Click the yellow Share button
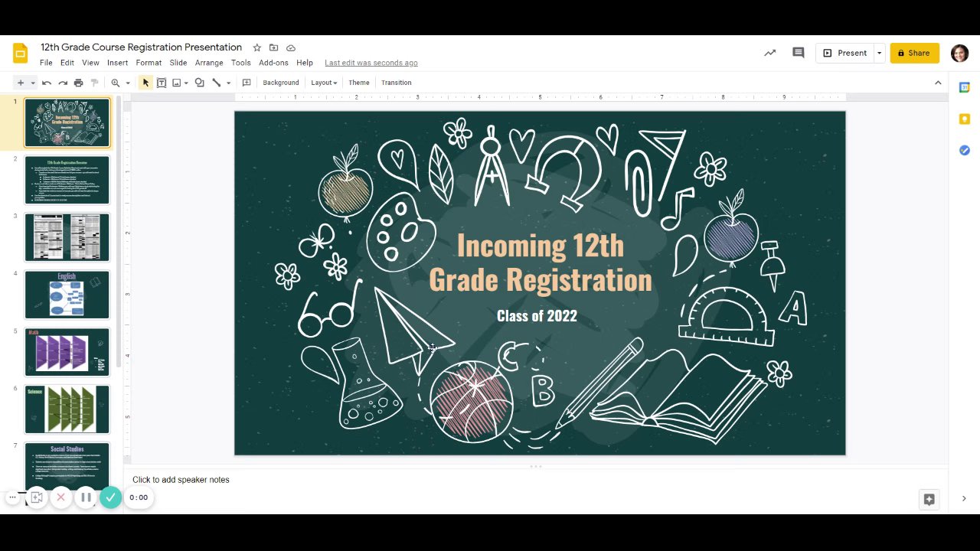The width and height of the screenshot is (980, 551). click(x=914, y=53)
